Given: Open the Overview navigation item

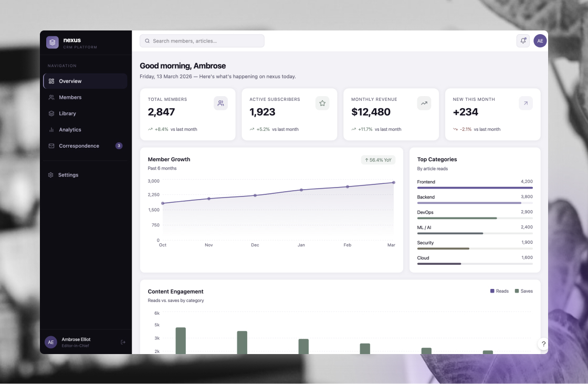Looking at the screenshot, I should pyautogui.click(x=85, y=81).
